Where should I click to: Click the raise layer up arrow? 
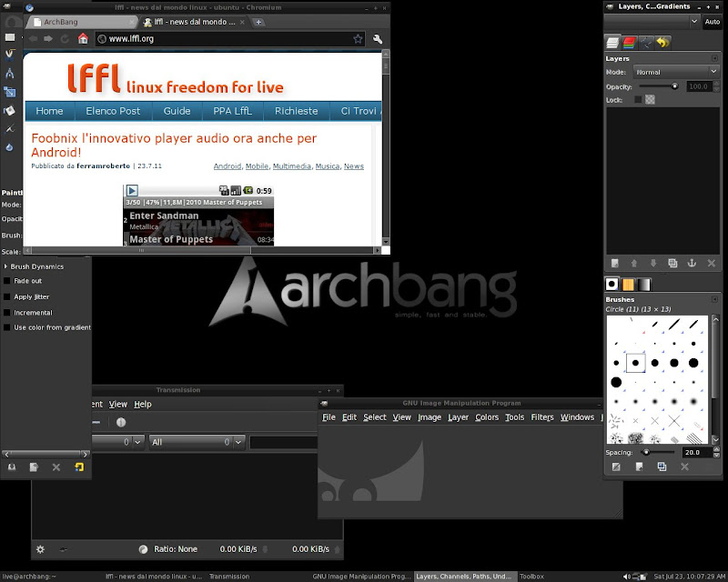pos(634,263)
